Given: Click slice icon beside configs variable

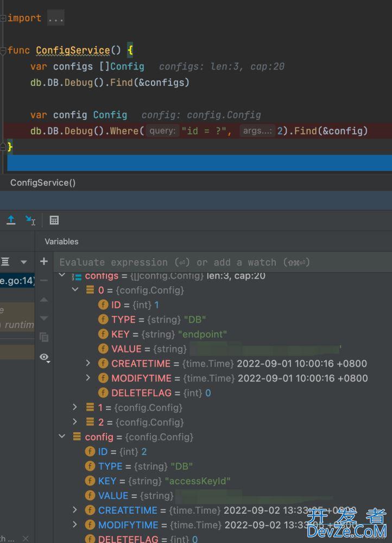Looking at the screenshot, I should (77, 276).
